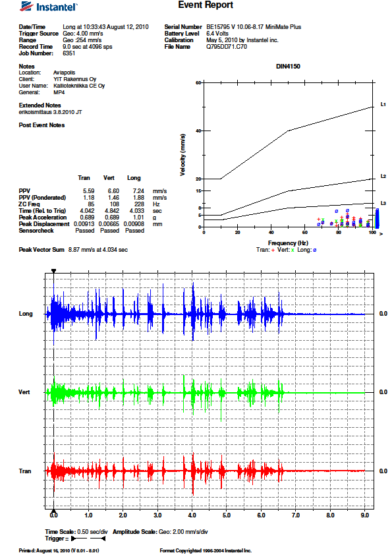The width and height of the screenshot is (392, 555).
Task: Click the file name Q795DD71.C70
Action: click(x=227, y=47)
